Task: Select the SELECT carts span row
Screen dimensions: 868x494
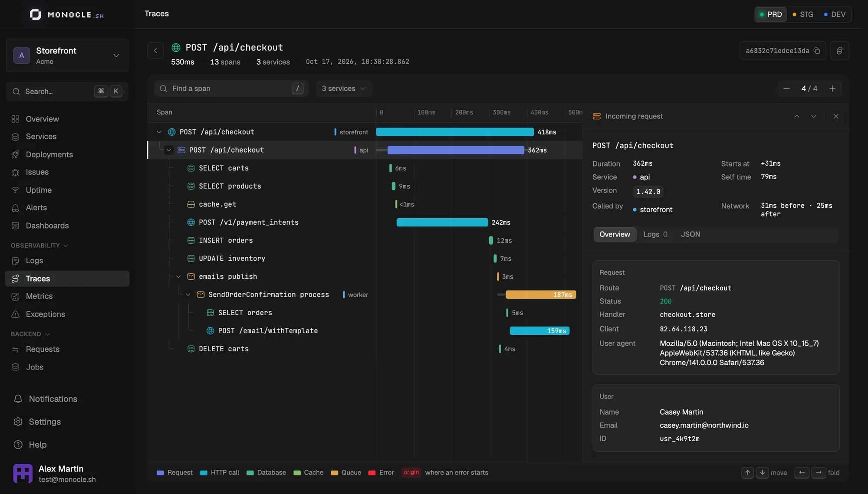Action: point(365,168)
